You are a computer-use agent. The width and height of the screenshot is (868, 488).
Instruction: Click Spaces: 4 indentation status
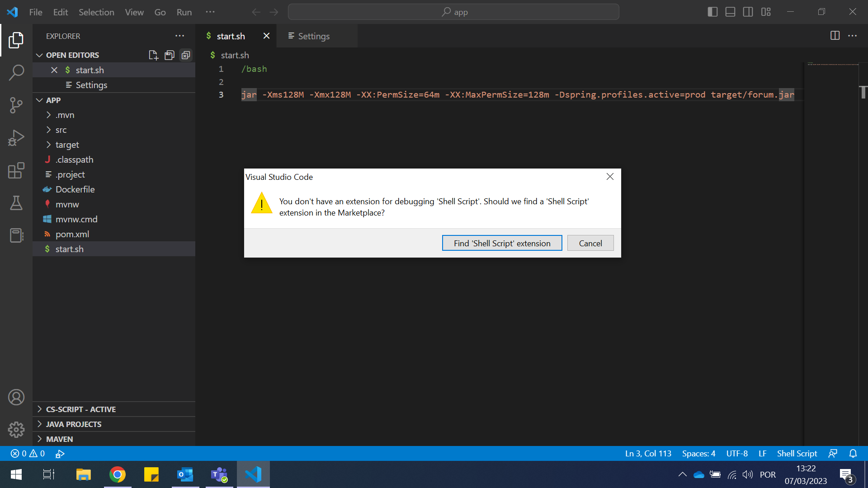698,453
